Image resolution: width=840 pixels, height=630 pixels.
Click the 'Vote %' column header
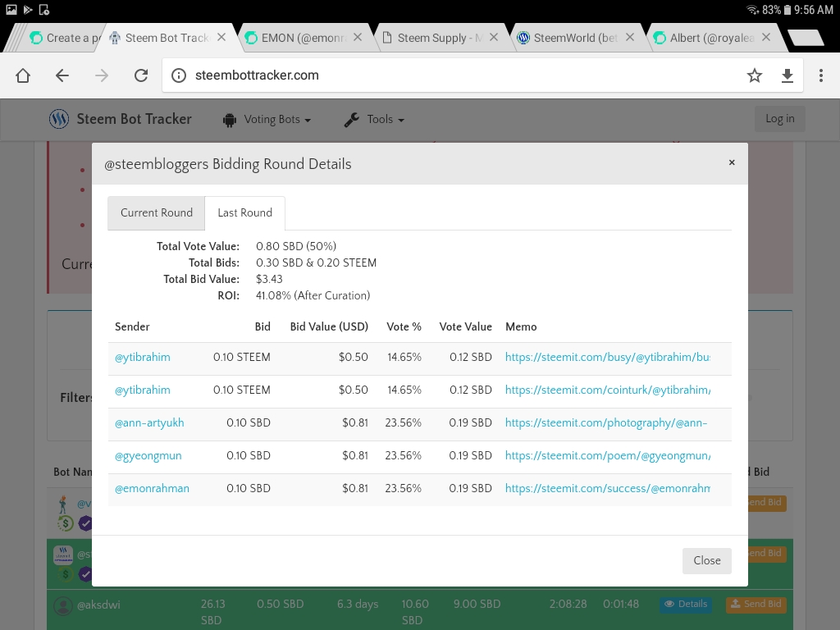click(x=404, y=326)
